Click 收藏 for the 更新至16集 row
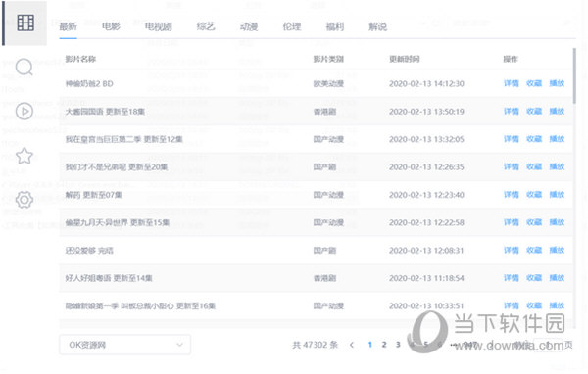 tap(534, 305)
